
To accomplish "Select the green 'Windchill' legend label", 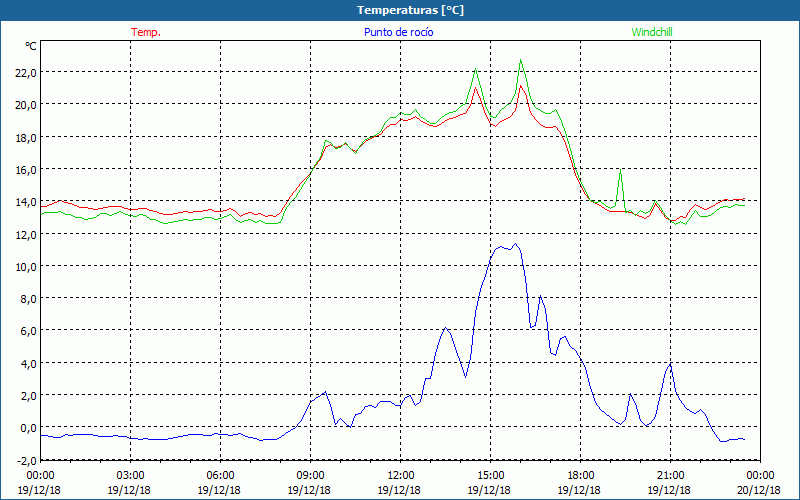I will click(652, 32).
